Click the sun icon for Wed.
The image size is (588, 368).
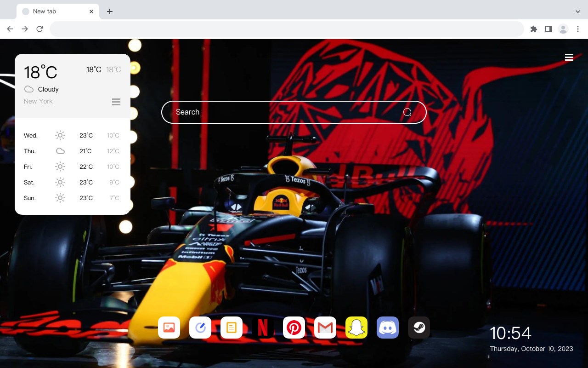(60, 135)
